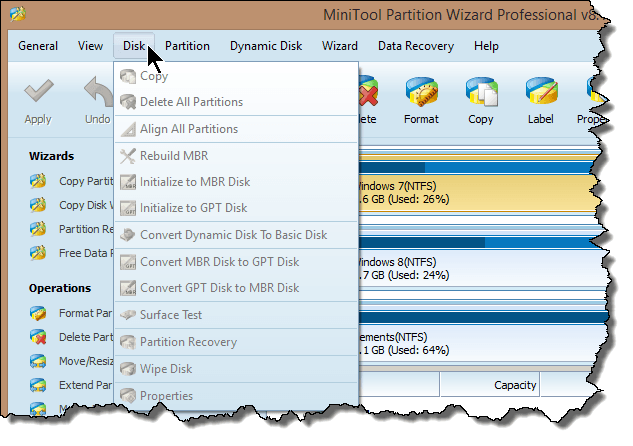Choose Align All Partitions menu entry

237,129
